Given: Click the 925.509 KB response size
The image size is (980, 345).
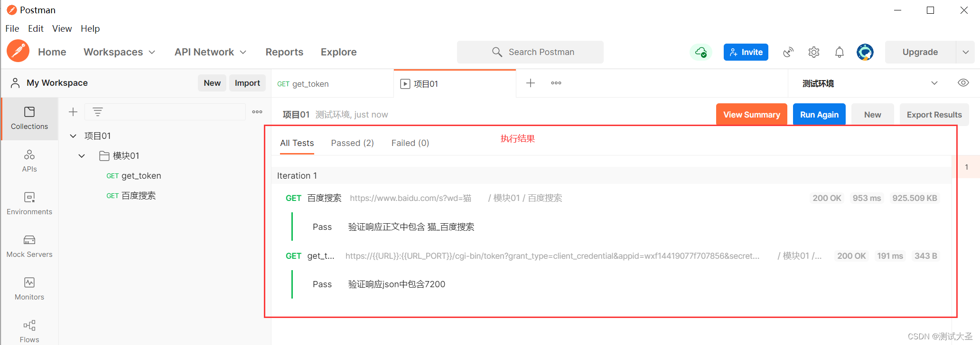Looking at the screenshot, I should (915, 198).
